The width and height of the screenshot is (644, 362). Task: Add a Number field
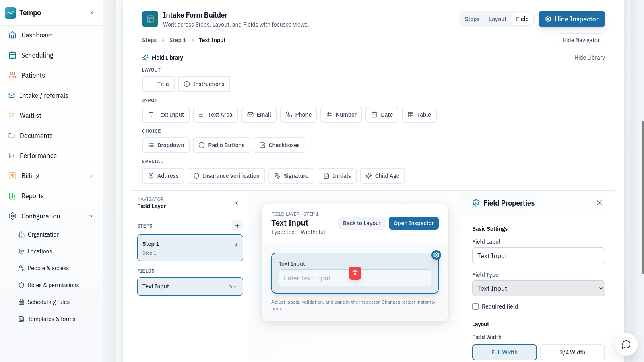coord(341,115)
